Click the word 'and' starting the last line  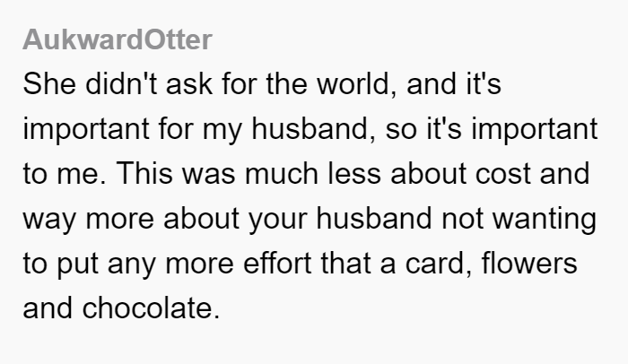point(48,308)
